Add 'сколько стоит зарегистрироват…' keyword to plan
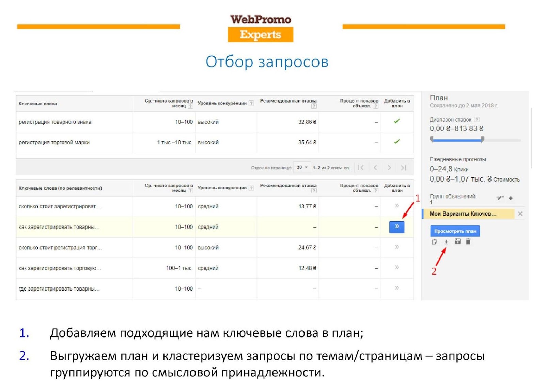The width and height of the screenshot is (545, 392). pos(396,206)
